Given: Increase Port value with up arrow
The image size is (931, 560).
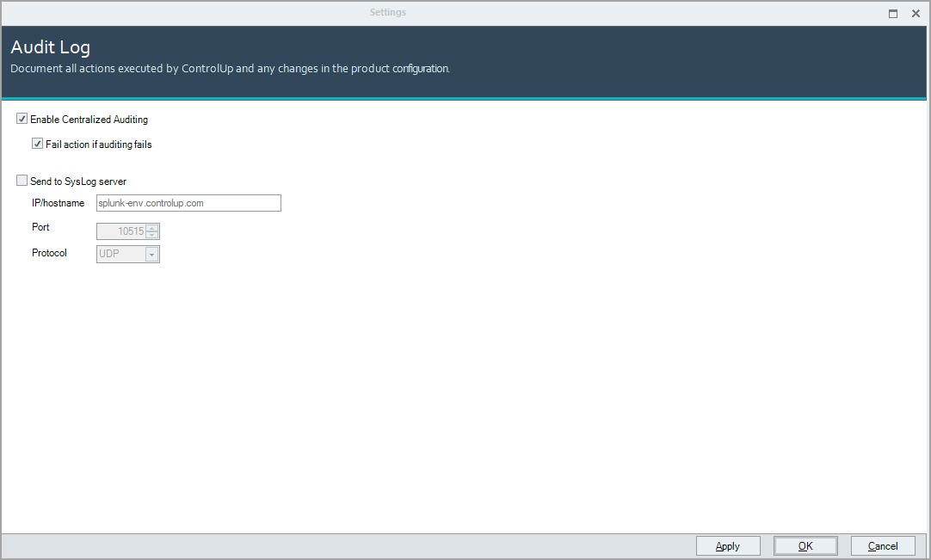Looking at the screenshot, I should coord(152,228).
